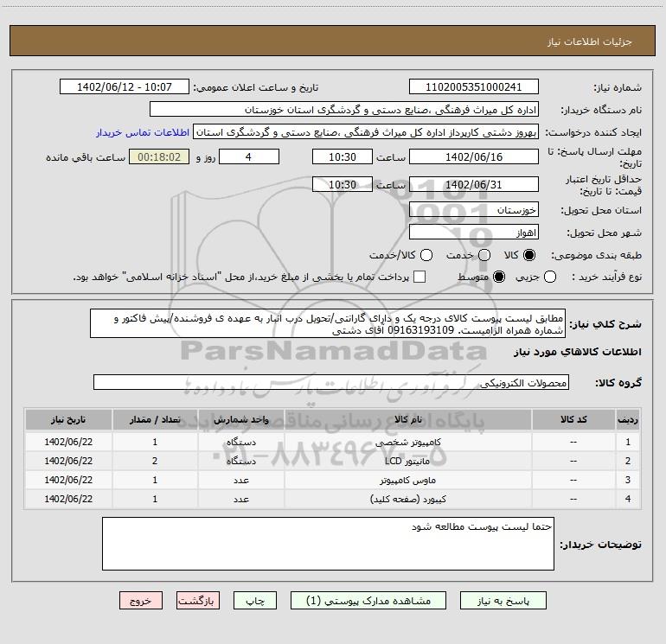Click the price validity date 1402/06/31
The width and height of the screenshot is (666, 644).
(x=474, y=184)
